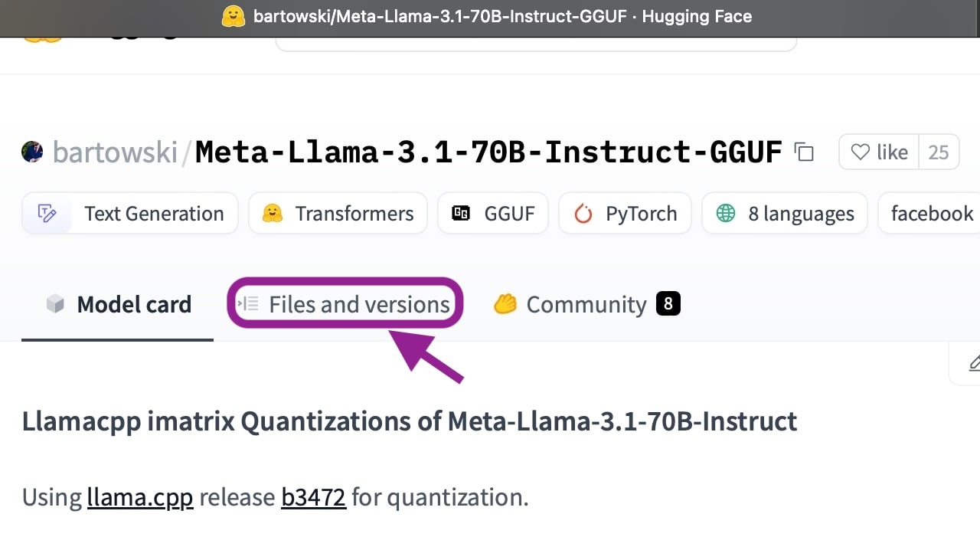Viewport: 980px width, 550px height.
Task: Go to the Community tab
Action: point(586,305)
